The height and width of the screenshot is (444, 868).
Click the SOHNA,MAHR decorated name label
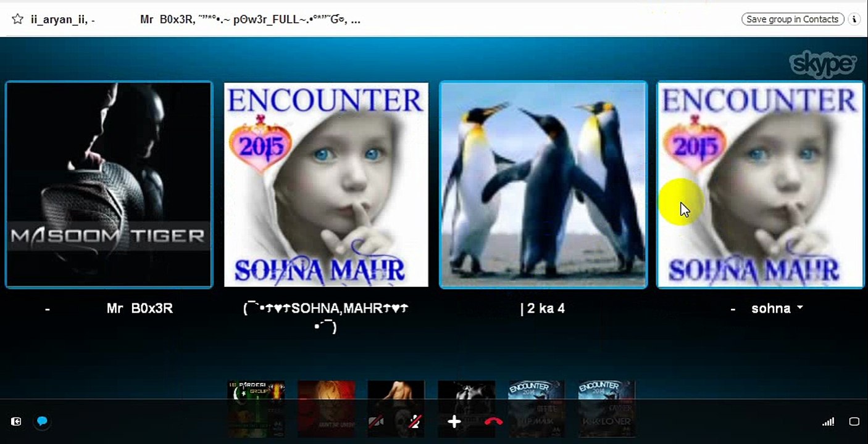[326, 317]
